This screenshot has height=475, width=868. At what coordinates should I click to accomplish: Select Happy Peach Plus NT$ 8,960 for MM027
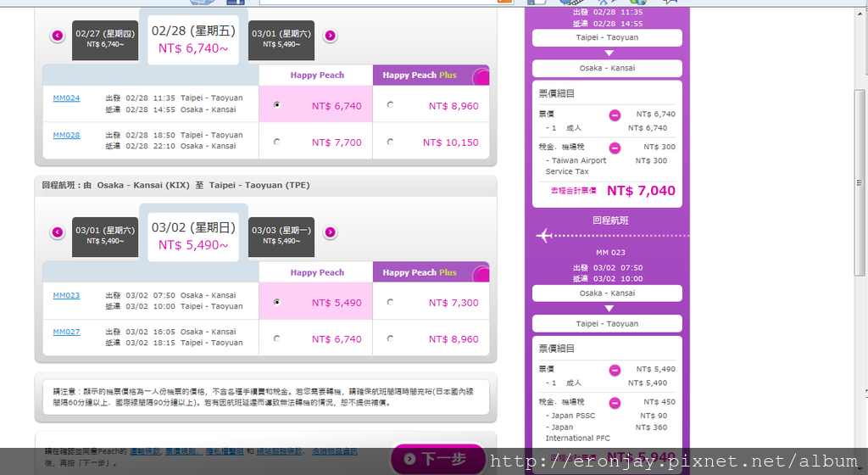tap(390, 338)
